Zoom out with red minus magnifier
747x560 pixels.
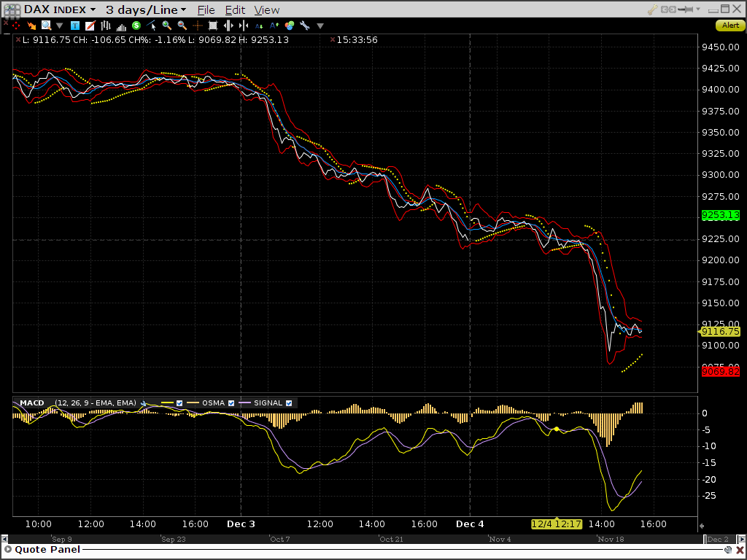coord(182,26)
